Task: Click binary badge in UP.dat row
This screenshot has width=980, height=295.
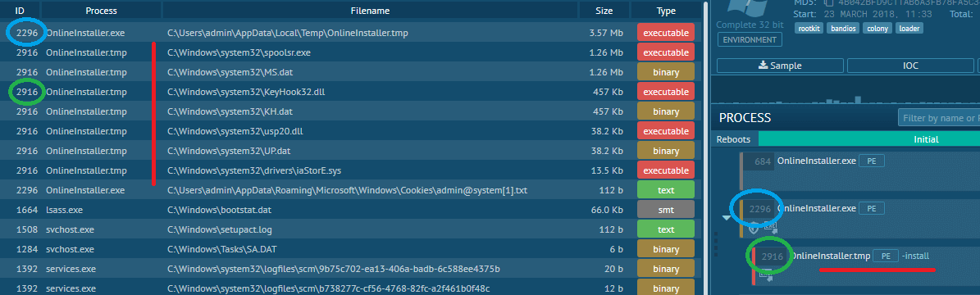Action: pos(666,152)
